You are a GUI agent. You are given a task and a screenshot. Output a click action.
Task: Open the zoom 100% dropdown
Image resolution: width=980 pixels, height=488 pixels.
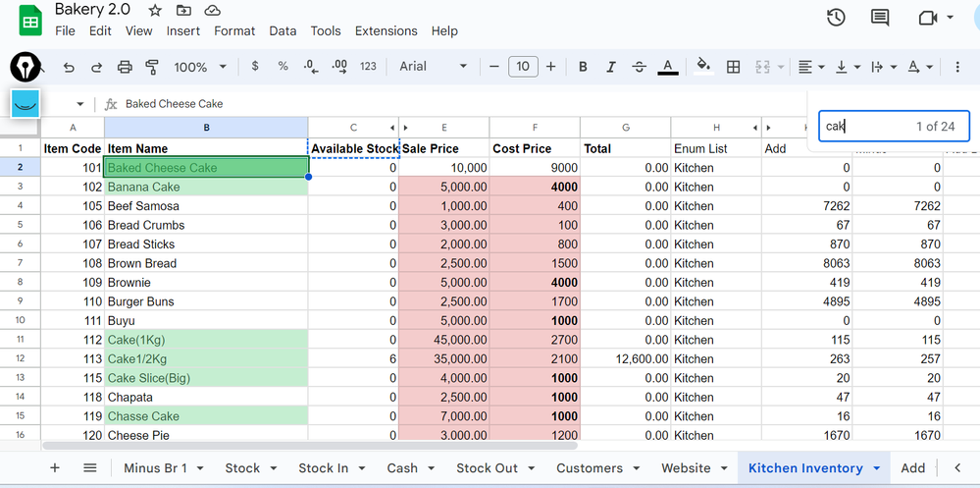click(199, 67)
